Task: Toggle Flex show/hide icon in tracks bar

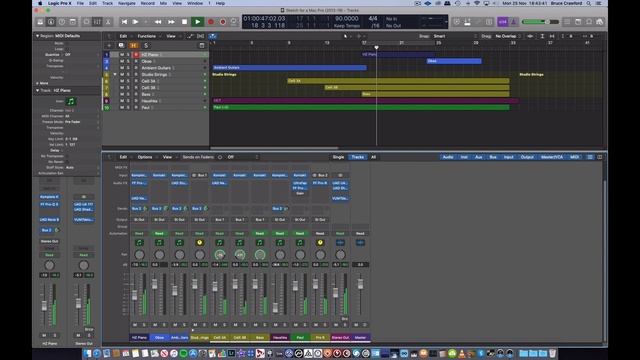Action: pos(200,36)
